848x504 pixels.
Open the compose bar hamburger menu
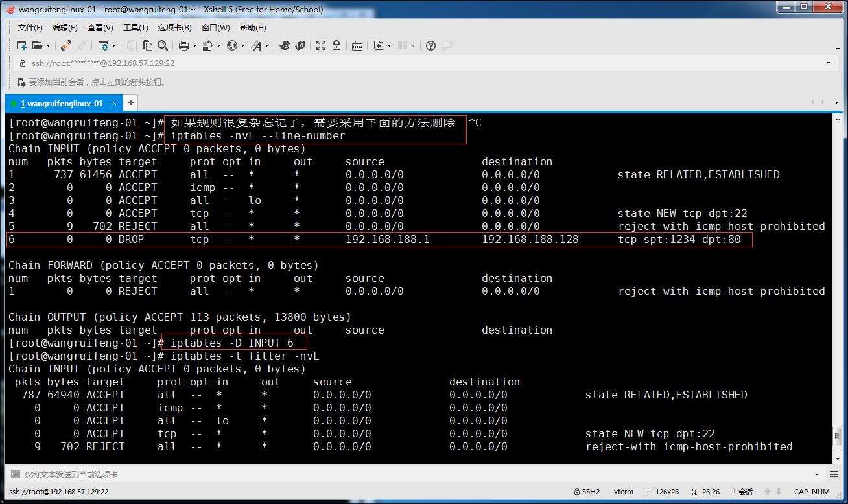[834, 474]
